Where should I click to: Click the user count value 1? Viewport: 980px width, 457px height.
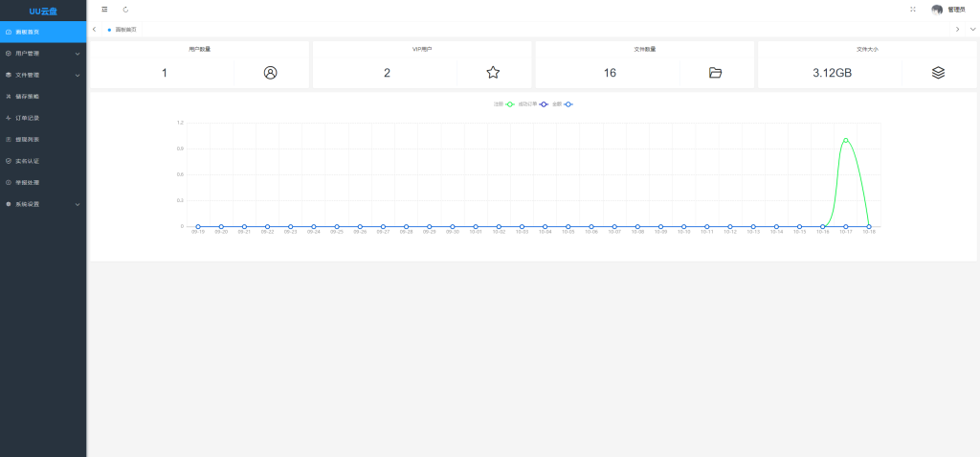click(x=165, y=73)
